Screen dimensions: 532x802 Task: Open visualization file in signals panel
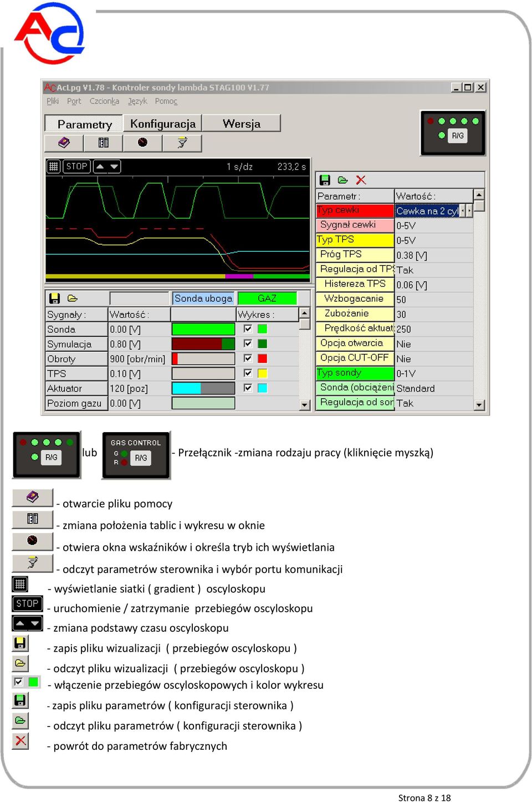(73, 298)
